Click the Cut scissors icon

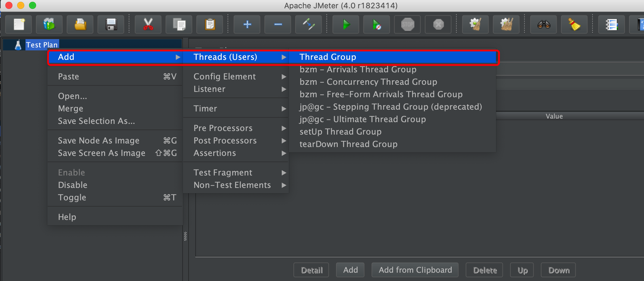coord(148,24)
